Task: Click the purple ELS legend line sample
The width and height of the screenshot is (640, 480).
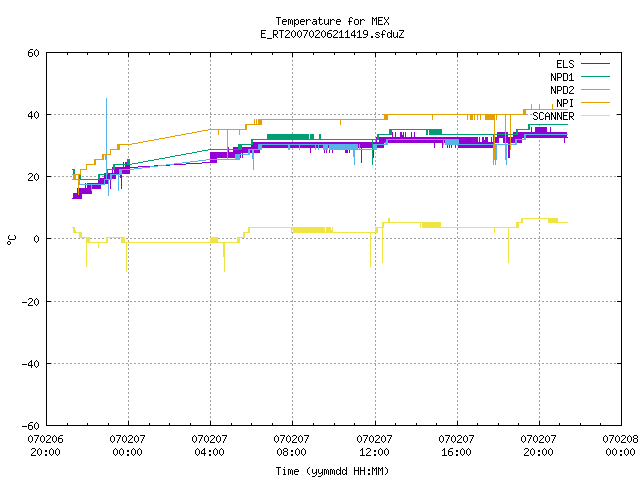Action: pos(595,64)
